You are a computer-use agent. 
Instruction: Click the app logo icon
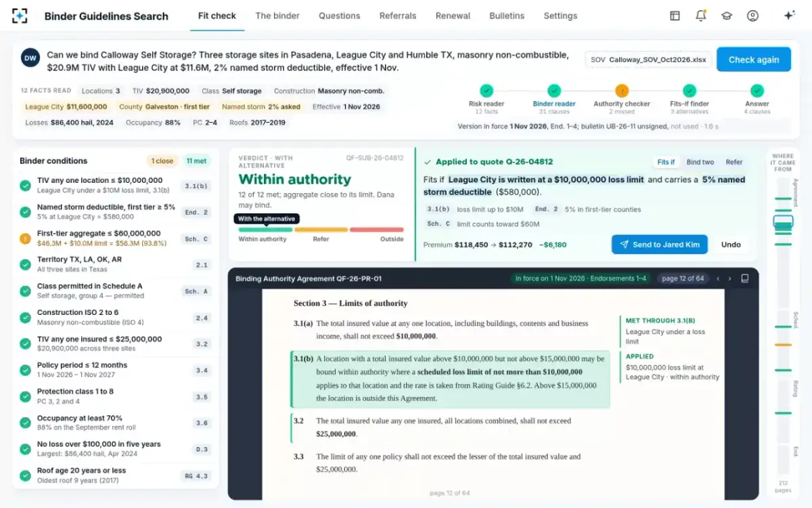20,16
